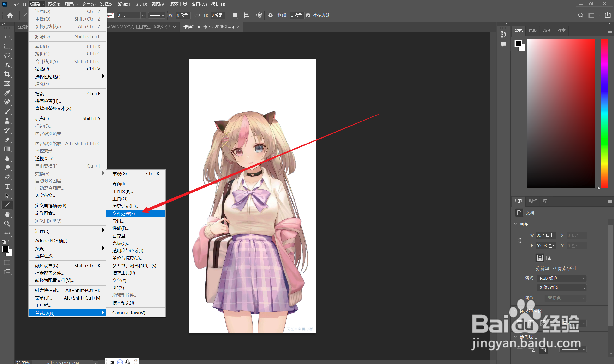Reset default foreground and background colors
Image resolution: width=614 pixels, height=364 pixels.
(x=4, y=242)
